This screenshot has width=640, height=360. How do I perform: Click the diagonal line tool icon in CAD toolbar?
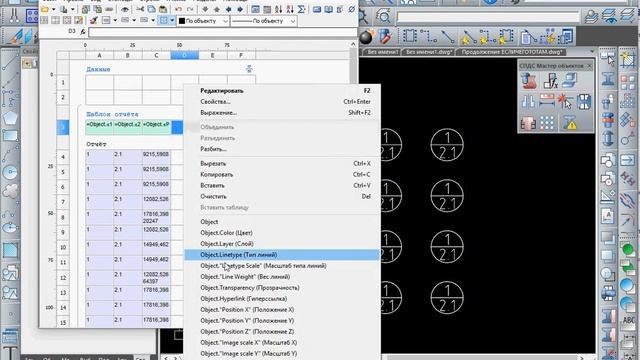(x=448, y=37)
